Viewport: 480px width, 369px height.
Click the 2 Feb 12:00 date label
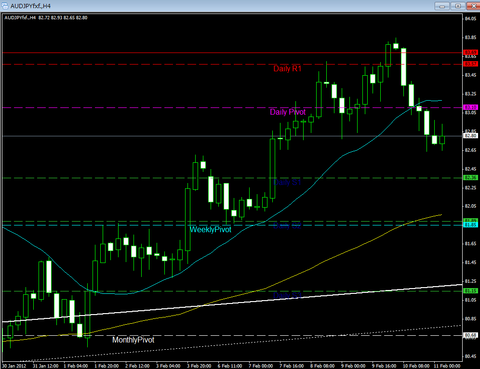[137, 366]
